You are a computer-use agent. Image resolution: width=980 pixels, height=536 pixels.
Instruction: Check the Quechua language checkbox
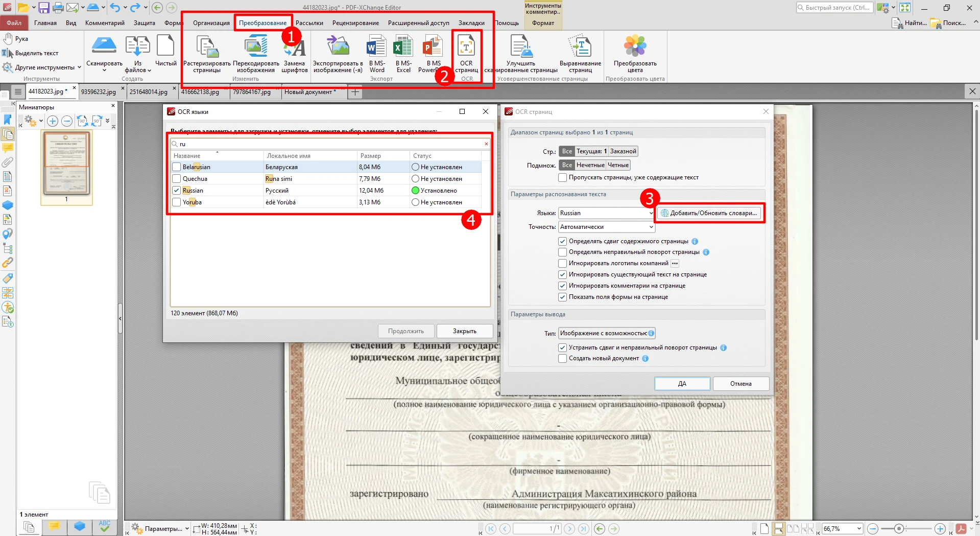tap(177, 179)
